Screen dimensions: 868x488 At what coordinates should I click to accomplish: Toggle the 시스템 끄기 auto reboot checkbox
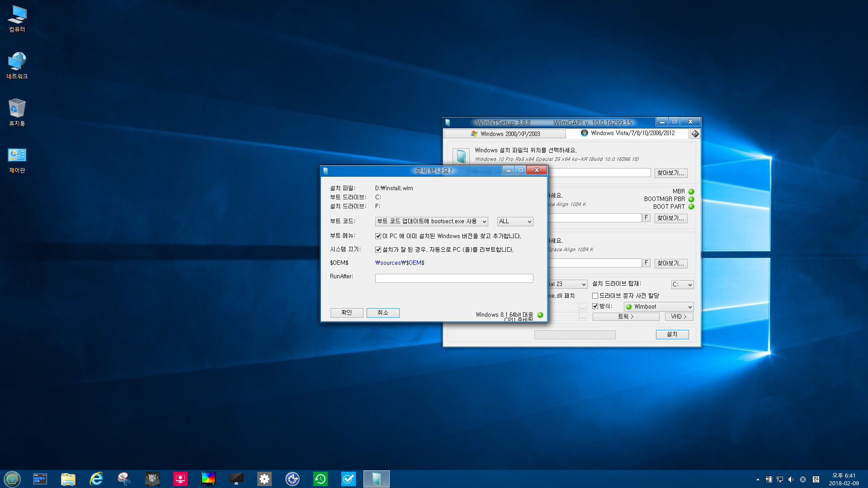[x=378, y=249]
